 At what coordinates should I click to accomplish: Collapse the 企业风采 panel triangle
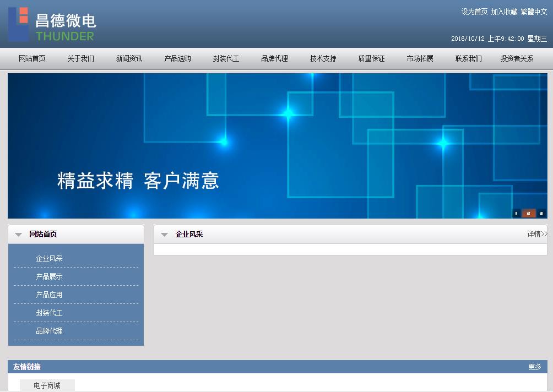click(164, 235)
